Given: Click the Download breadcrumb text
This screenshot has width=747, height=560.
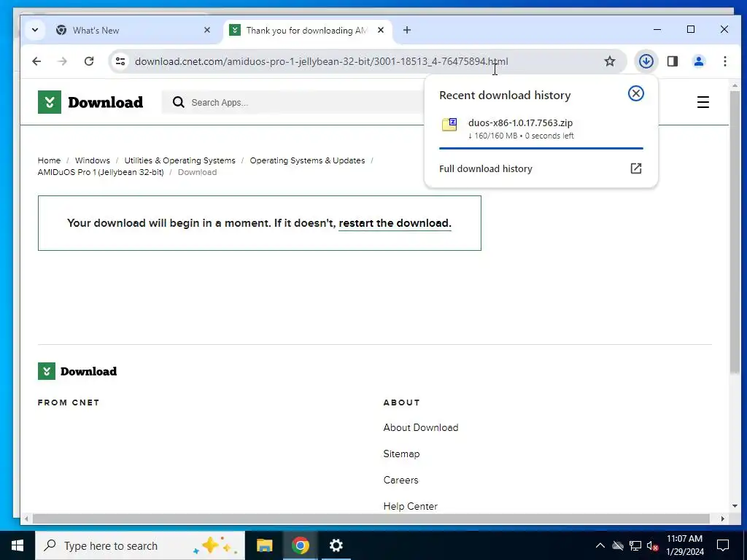Looking at the screenshot, I should [197, 172].
